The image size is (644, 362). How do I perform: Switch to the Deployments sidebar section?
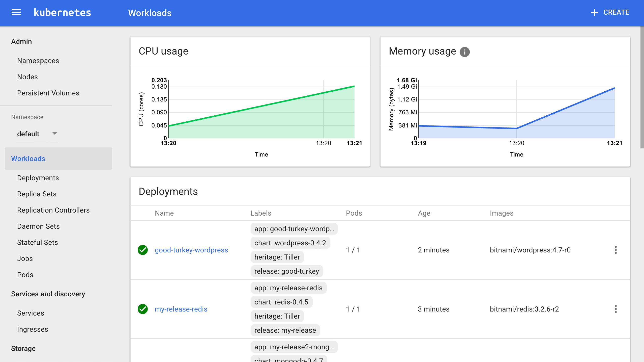pos(38,178)
